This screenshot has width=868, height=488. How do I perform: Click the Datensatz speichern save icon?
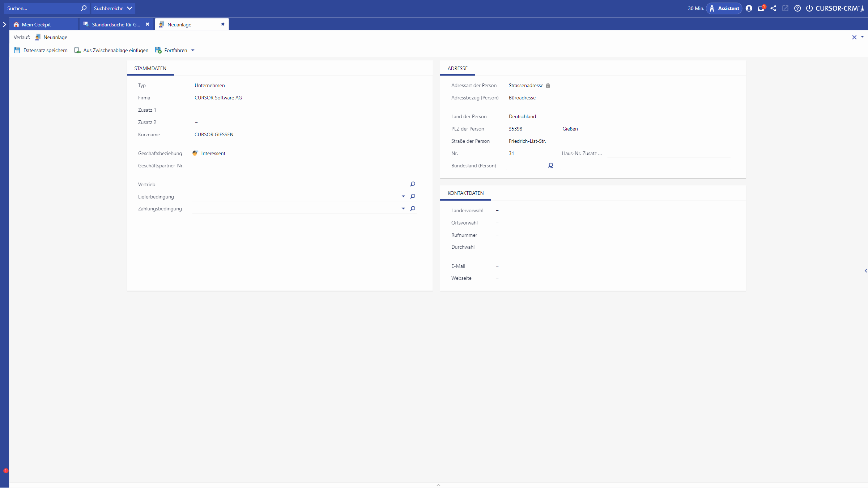pyautogui.click(x=17, y=50)
